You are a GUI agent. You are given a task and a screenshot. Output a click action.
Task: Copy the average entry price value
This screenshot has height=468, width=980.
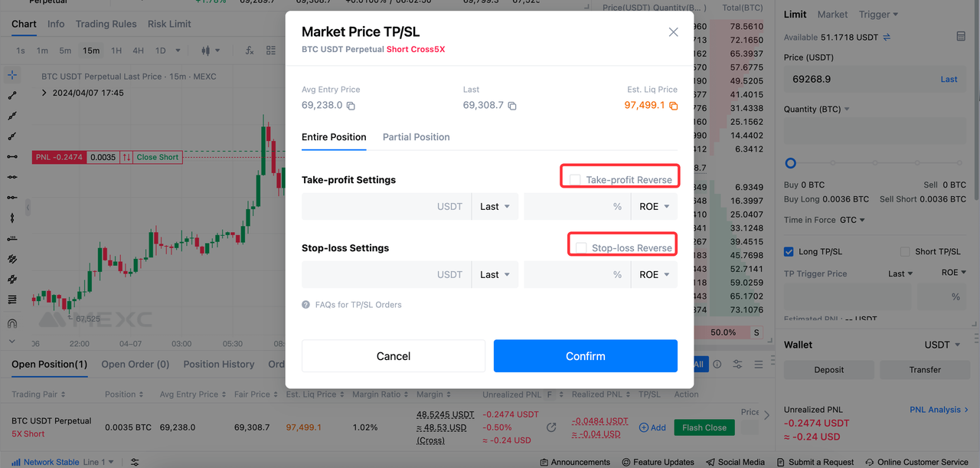(x=351, y=106)
